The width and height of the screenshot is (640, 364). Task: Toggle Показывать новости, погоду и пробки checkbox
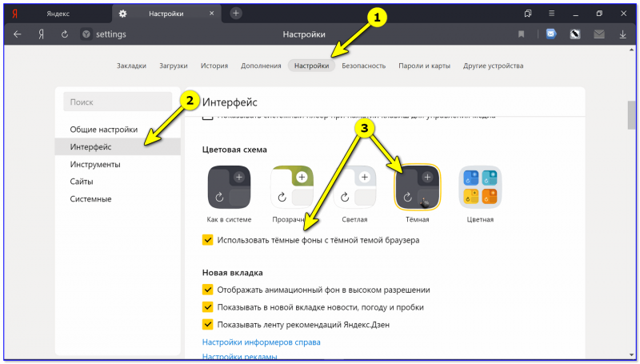coord(208,307)
